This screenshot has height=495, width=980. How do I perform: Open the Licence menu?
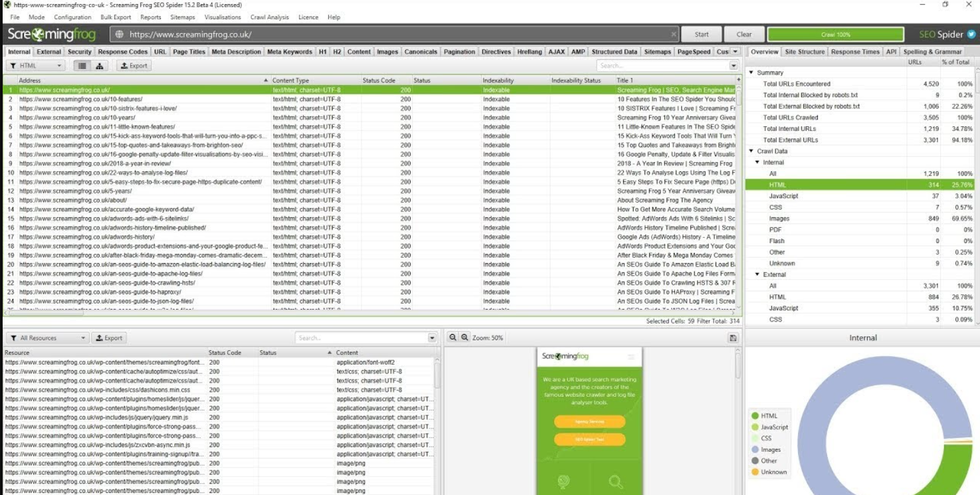pyautogui.click(x=308, y=17)
